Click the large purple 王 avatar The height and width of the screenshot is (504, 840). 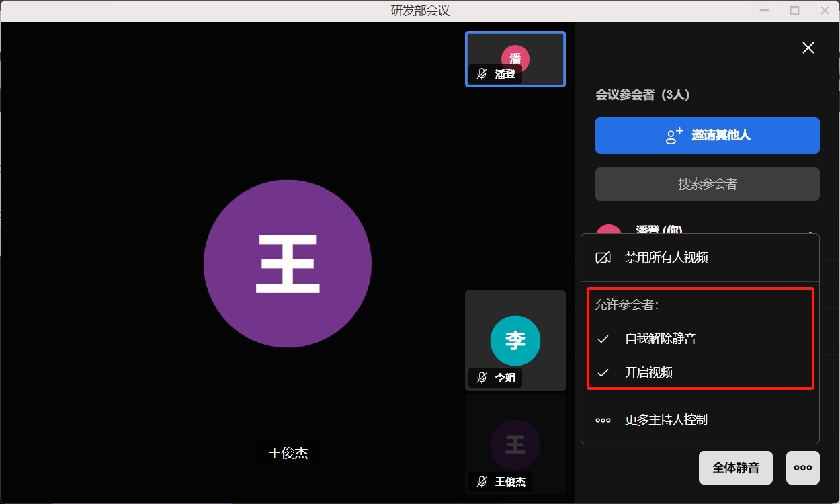[287, 263]
